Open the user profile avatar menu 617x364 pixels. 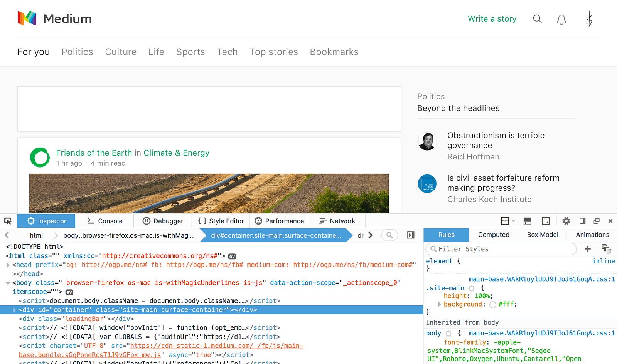coord(589,19)
